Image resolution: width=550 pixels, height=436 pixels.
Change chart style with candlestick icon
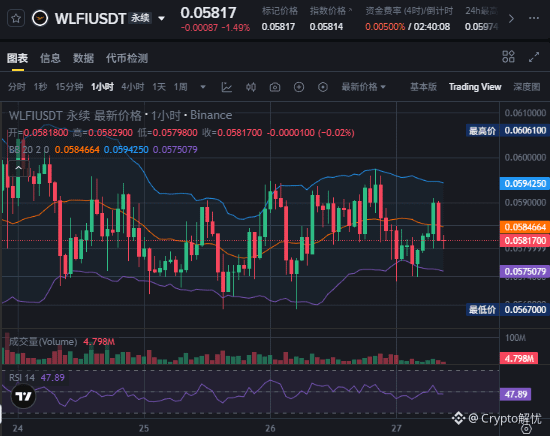click(251, 87)
